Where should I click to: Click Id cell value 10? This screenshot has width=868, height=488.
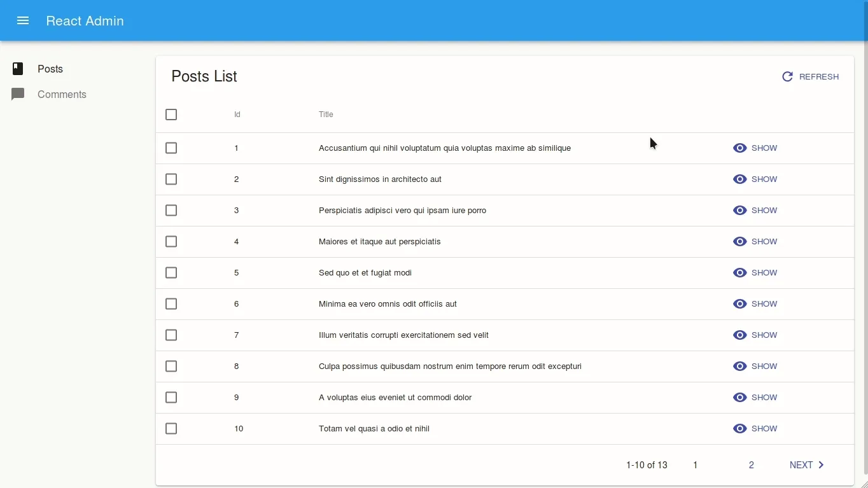239,429
